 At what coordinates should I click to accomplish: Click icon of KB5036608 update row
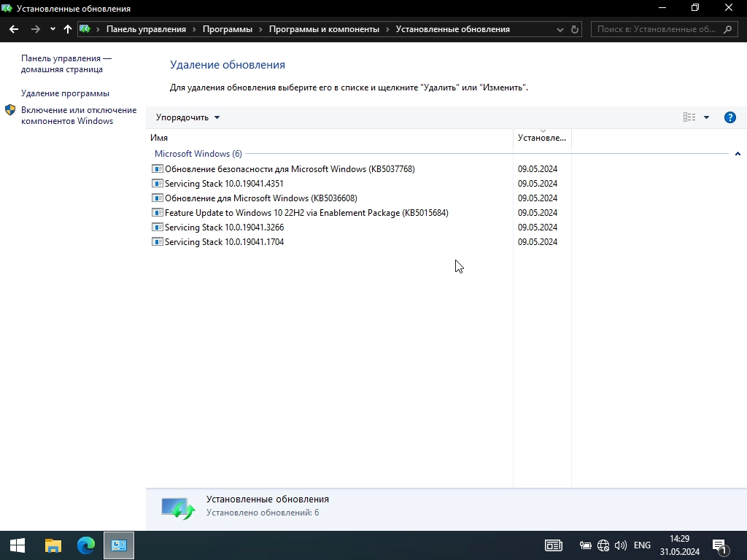pos(158,198)
